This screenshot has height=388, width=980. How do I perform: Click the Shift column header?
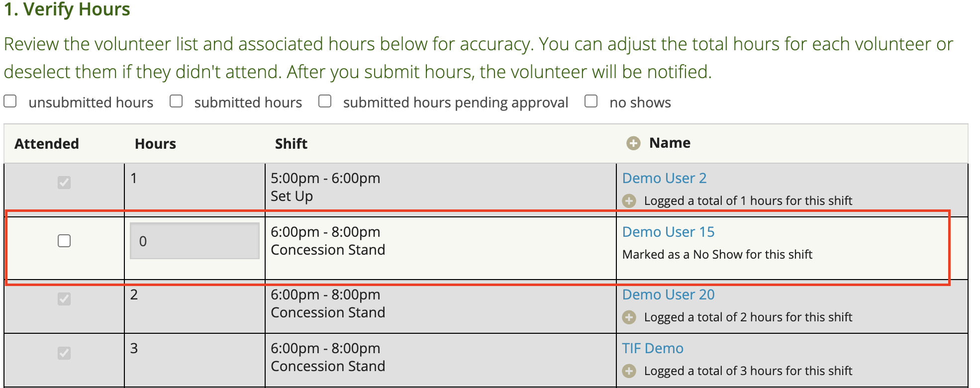(291, 144)
